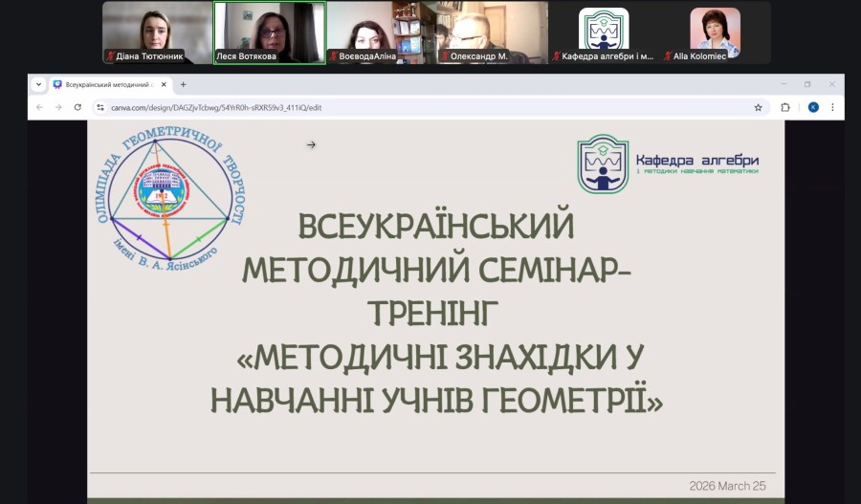Reload the Canva page
The width and height of the screenshot is (861, 504).
point(77,108)
